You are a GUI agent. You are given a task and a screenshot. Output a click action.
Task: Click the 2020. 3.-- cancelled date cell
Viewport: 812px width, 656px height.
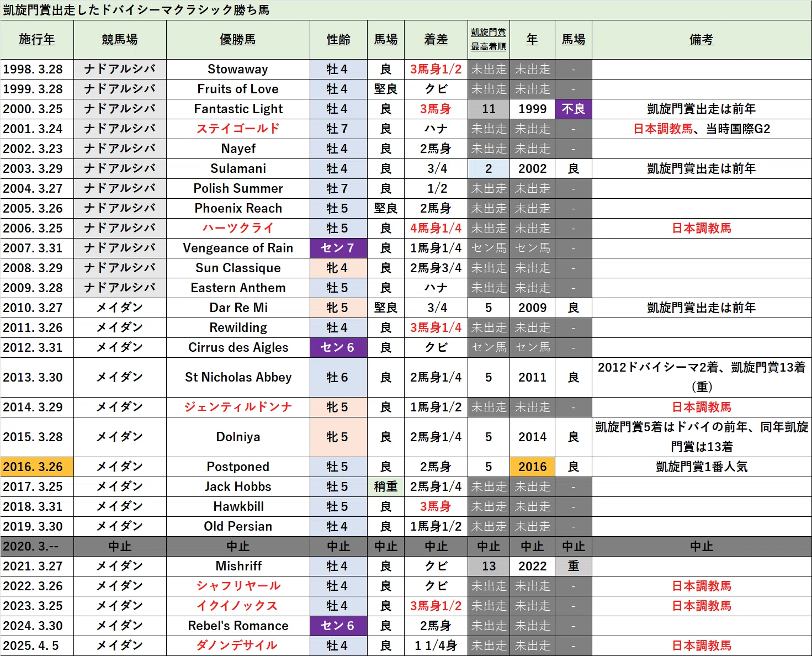point(37,546)
